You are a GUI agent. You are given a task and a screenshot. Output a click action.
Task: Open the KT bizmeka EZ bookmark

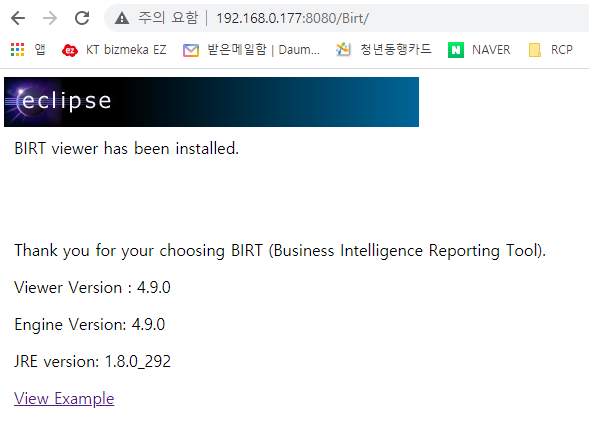[x=114, y=50]
